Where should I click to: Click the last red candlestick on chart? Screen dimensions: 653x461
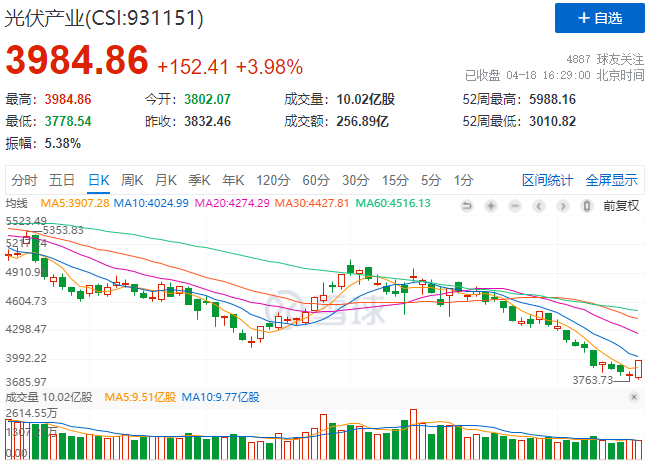click(x=639, y=369)
